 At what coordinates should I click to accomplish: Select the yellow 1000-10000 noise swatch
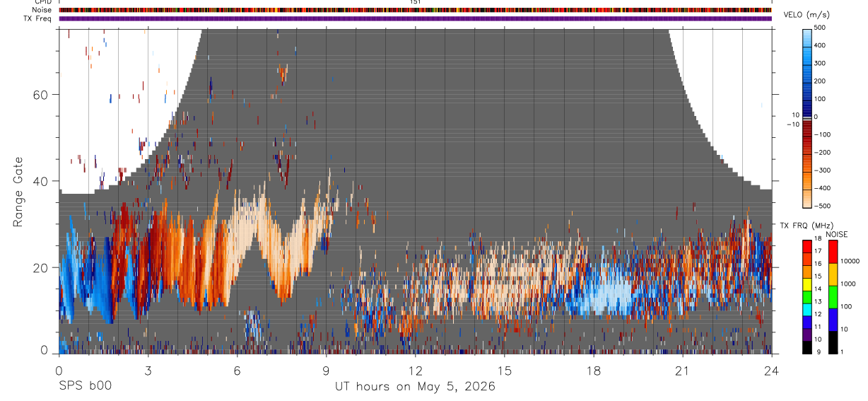[833, 274]
